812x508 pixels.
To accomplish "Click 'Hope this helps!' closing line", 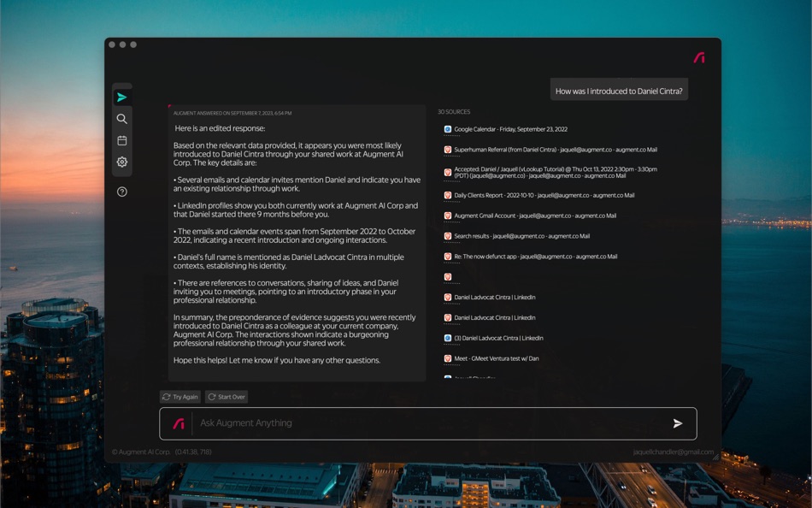I will (277, 360).
